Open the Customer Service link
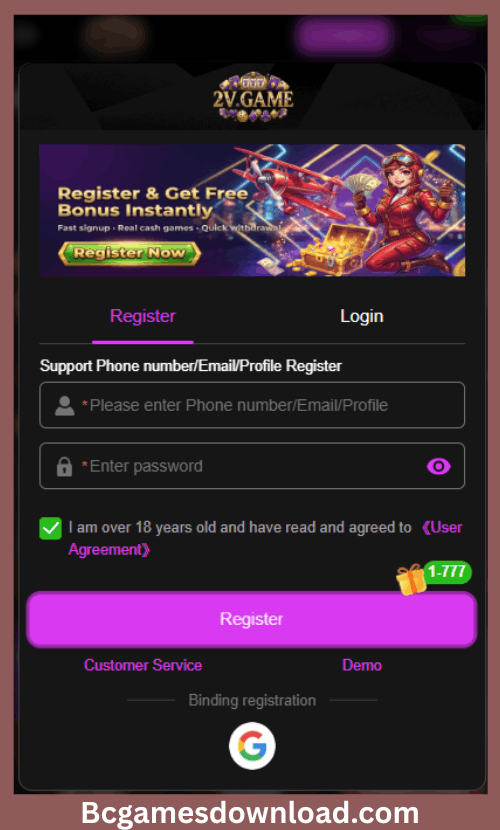Viewport: 500px width, 830px height. pyautogui.click(x=143, y=665)
